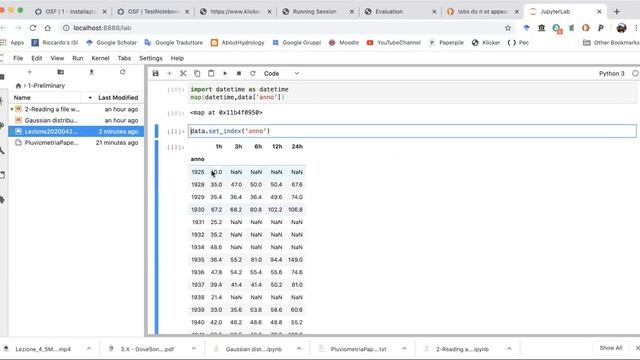Open the Help menu
This screenshot has height=360, width=640.
click(177, 58)
